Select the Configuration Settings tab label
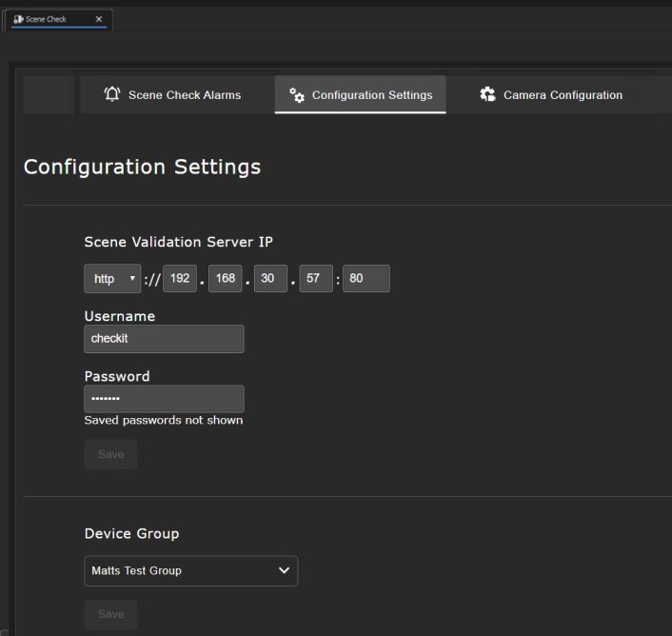Image resolution: width=672 pixels, height=636 pixels. 371,95
